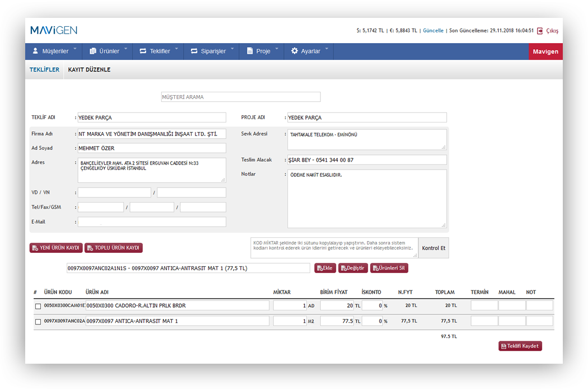Select the ANTICA-ANTRASIT MAT row checkbox
This screenshot has width=588, height=390.
point(38,322)
